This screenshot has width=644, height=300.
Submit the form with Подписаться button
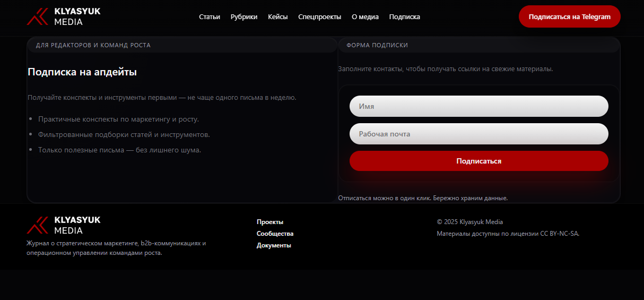pyautogui.click(x=479, y=161)
